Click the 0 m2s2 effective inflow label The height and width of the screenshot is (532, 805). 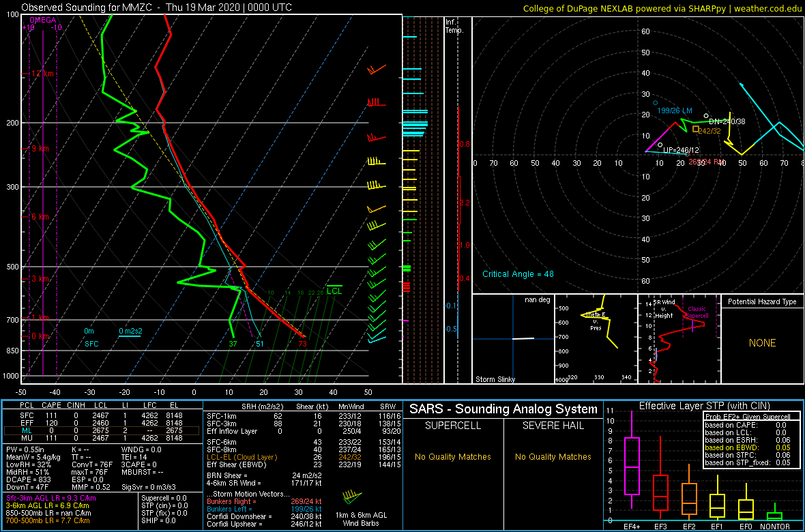(130, 331)
